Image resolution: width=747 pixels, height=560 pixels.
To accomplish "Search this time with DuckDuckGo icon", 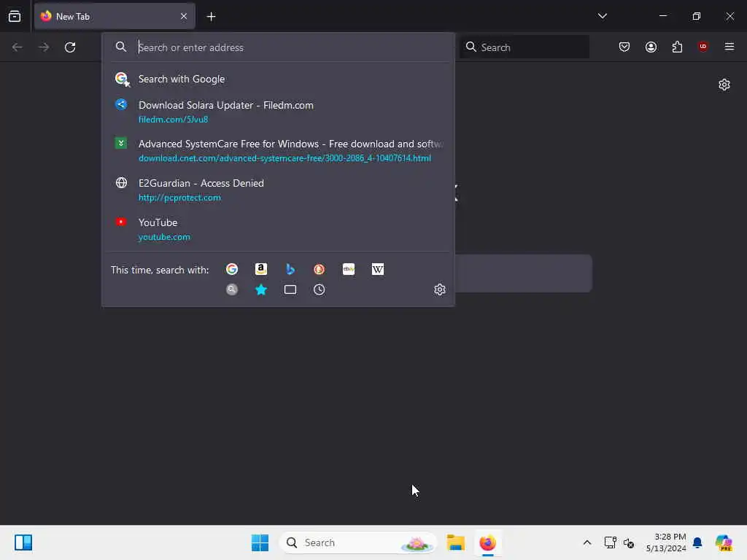I will [320, 270].
